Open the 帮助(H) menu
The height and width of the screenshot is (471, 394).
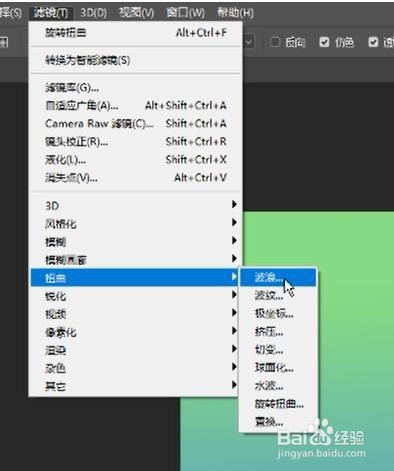pos(235,13)
